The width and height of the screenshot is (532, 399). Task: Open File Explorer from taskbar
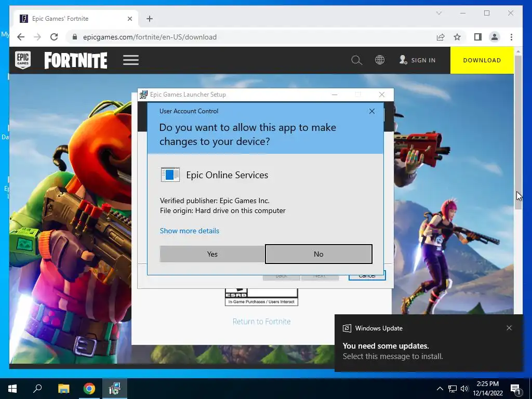pos(63,389)
